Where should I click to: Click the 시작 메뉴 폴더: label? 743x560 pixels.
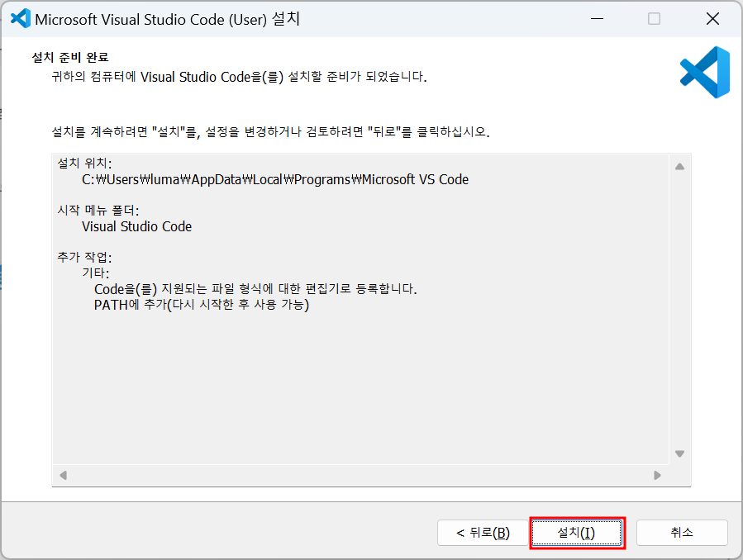98,210
